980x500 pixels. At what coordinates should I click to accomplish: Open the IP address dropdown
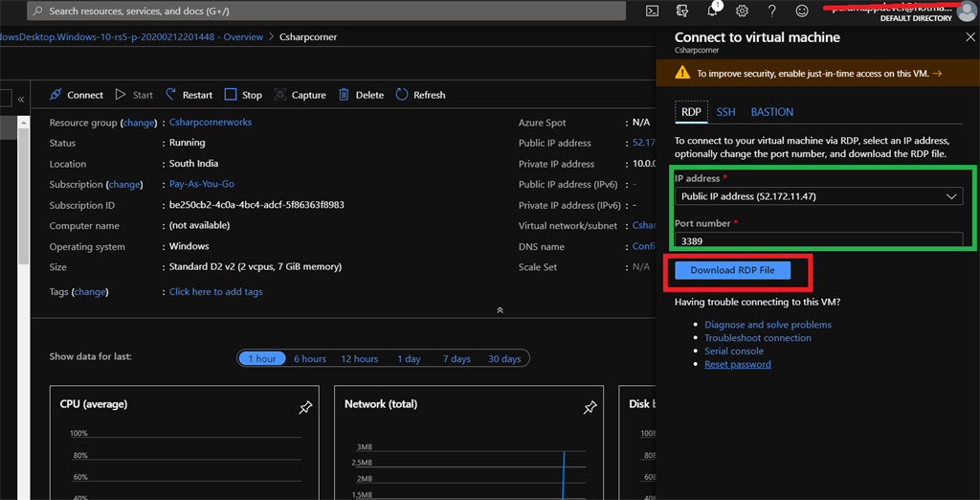point(819,196)
